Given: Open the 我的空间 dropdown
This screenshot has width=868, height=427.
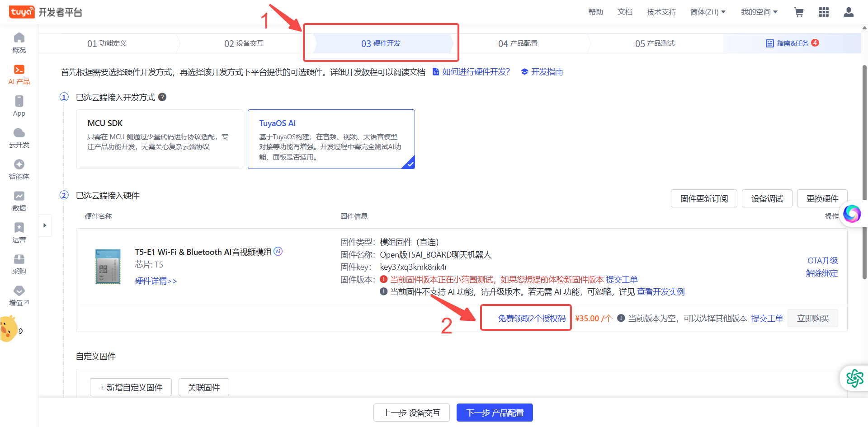Looking at the screenshot, I should coord(759,12).
